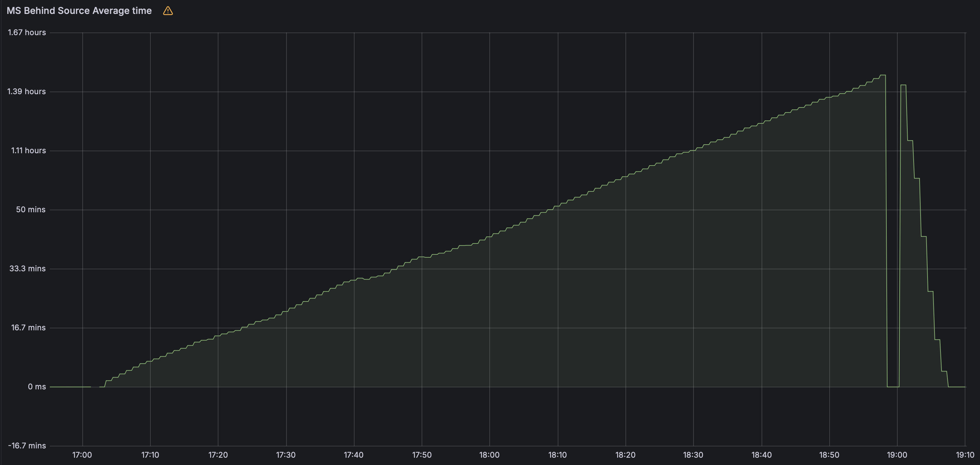Click the '17:30' time axis label
The width and height of the screenshot is (980, 465).
coord(286,455)
